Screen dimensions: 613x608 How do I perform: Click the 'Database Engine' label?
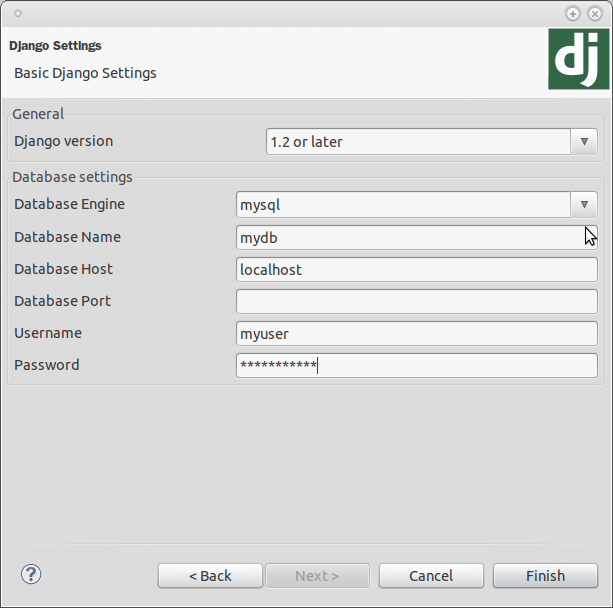[70, 204]
